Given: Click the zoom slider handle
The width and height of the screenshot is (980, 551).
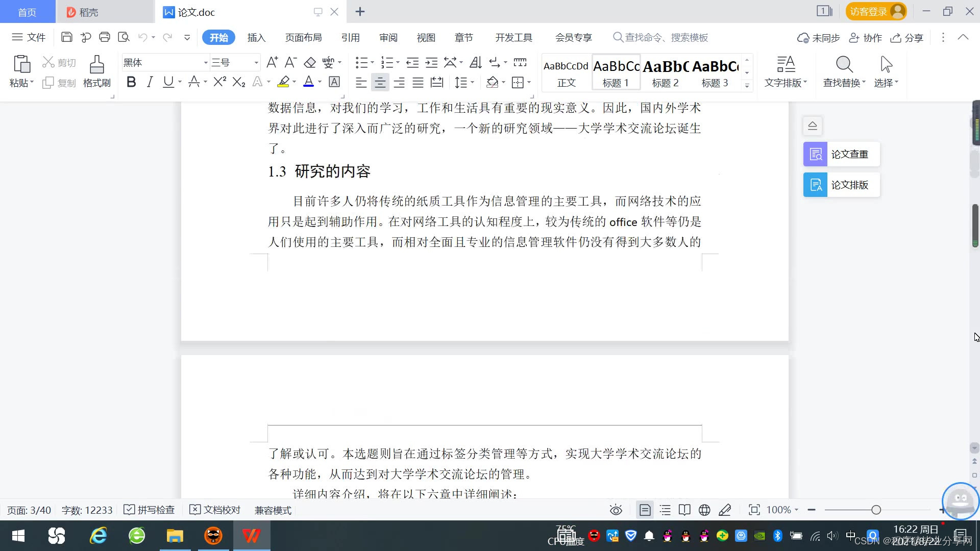Looking at the screenshot, I should [876, 510].
